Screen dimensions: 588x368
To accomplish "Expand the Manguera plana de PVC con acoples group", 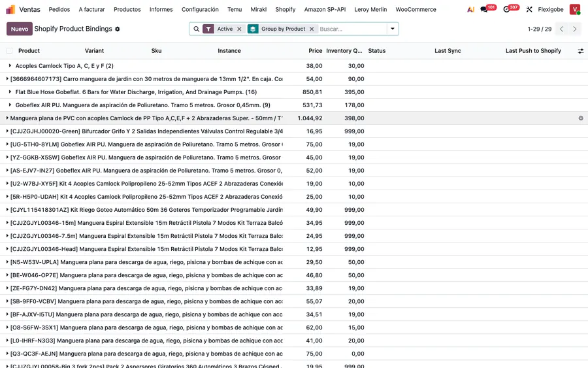I will [x=7, y=118].
